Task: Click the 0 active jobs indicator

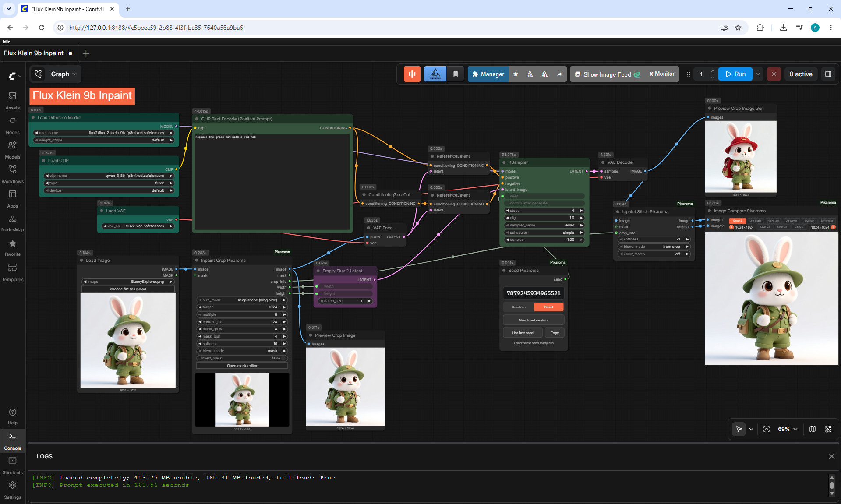Action: tap(801, 74)
